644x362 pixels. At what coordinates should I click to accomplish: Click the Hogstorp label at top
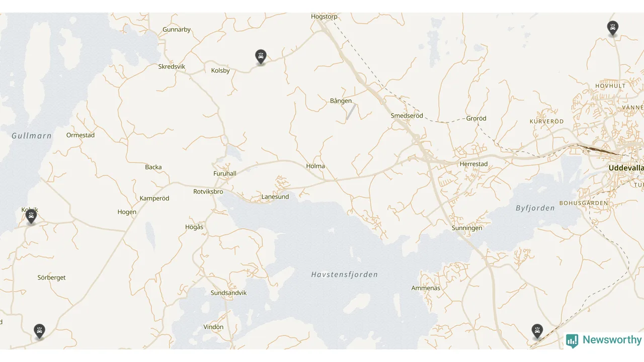[x=324, y=17]
